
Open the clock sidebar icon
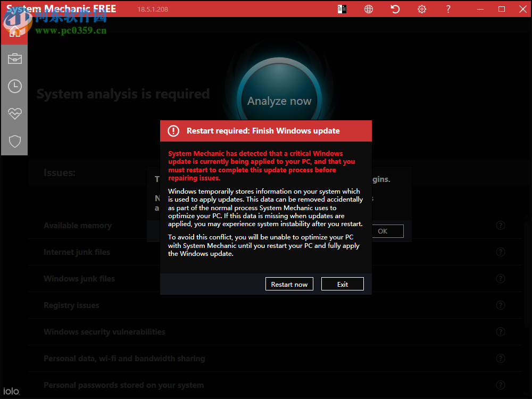tap(14, 86)
